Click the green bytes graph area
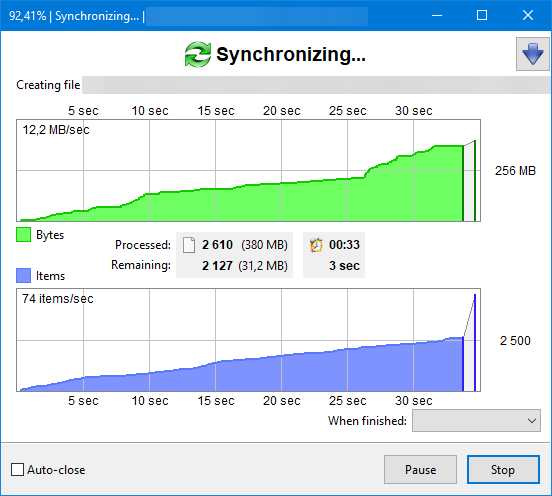 [248, 170]
